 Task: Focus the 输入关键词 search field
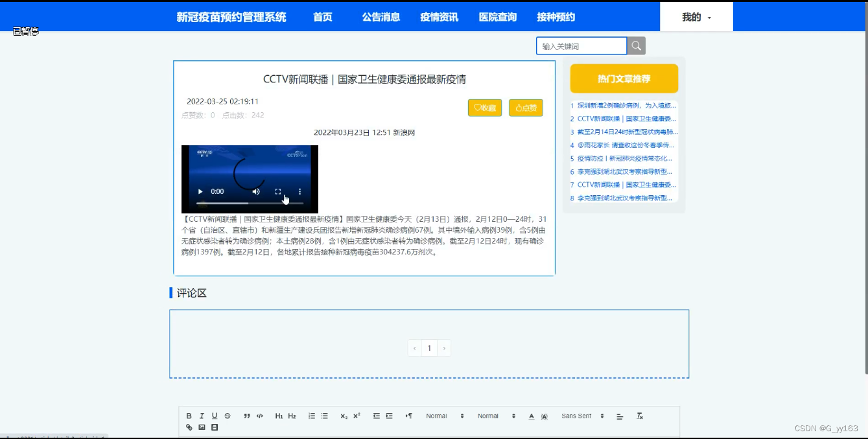[581, 46]
